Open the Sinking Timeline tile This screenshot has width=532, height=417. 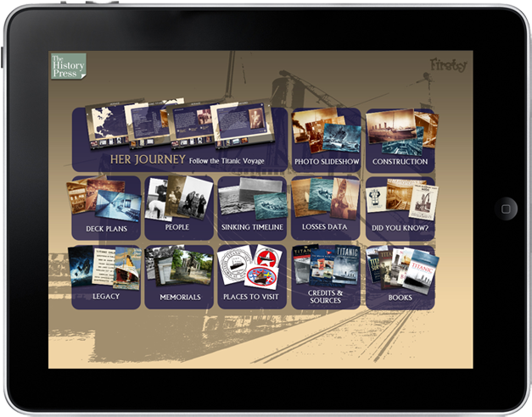[252, 208]
